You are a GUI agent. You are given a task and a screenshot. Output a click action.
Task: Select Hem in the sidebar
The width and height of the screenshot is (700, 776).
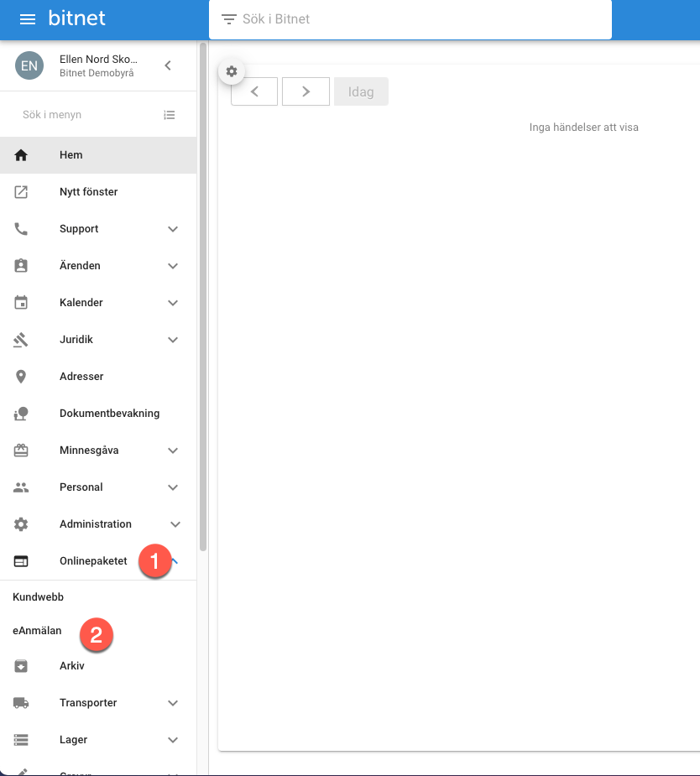(x=98, y=155)
